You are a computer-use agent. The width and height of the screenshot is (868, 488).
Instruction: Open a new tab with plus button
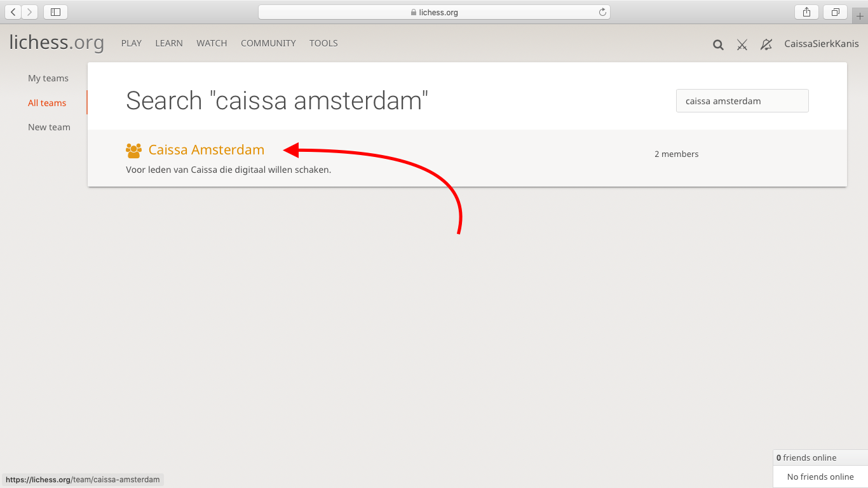click(860, 16)
